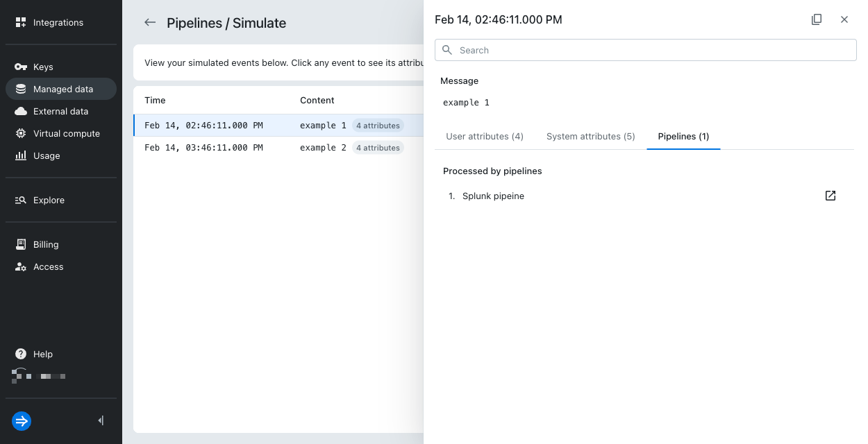The width and height of the screenshot is (868, 444).
Task: Click the Pipelines / Simulate heading
Action: 226,23
